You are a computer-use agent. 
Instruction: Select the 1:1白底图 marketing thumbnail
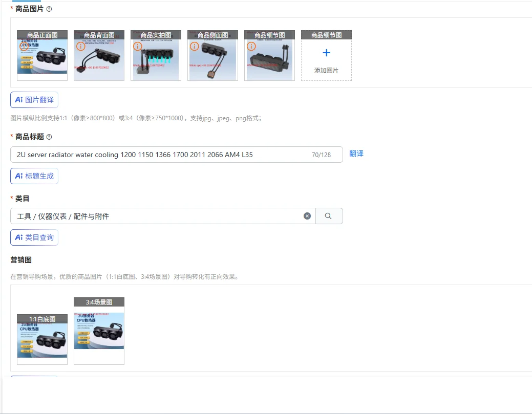(x=42, y=338)
